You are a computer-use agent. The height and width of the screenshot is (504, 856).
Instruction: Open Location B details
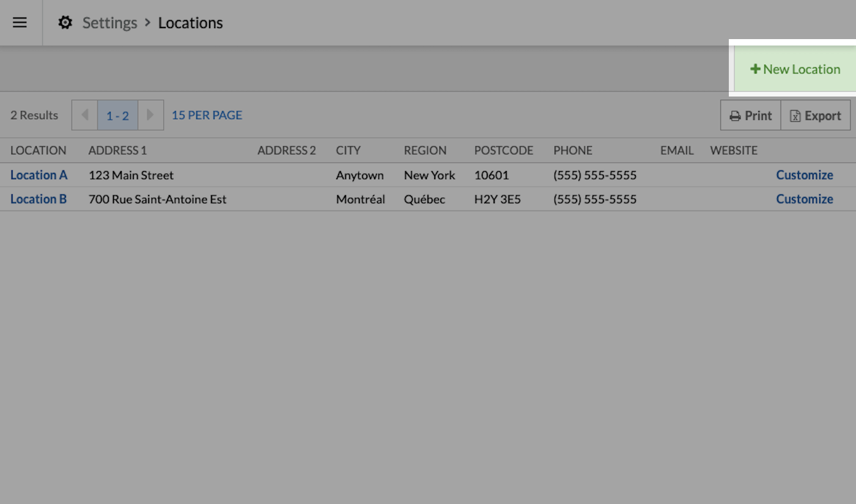point(39,199)
